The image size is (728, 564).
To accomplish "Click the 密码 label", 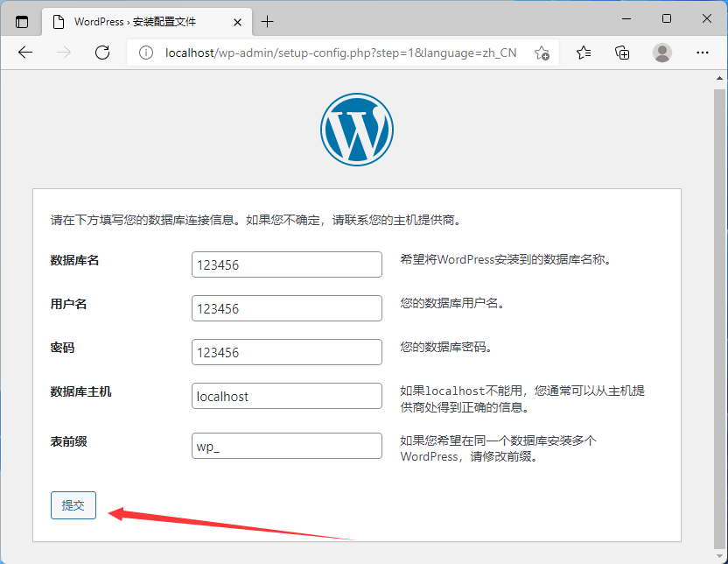I will click(x=62, y=348).
